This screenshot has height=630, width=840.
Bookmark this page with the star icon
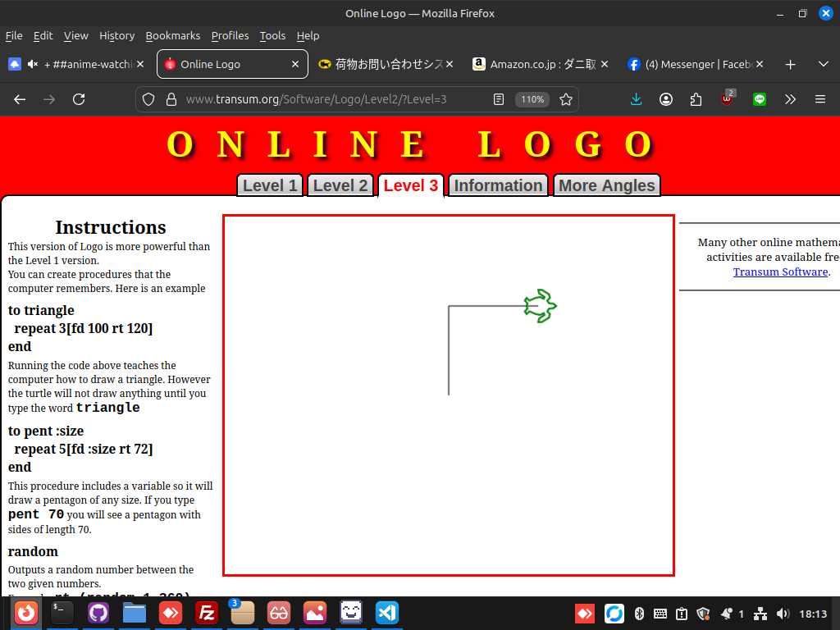pyautogui.click(x=566, y=99)
